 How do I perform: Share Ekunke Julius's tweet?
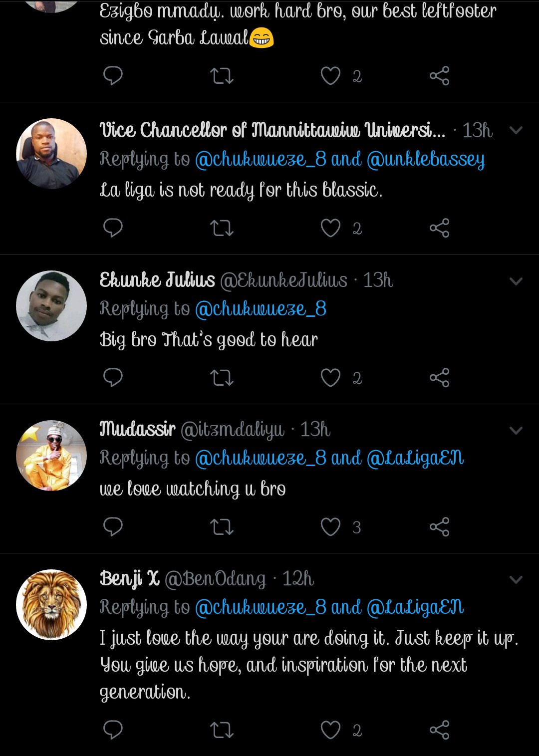pyautogui.click(x=439, y=378)
